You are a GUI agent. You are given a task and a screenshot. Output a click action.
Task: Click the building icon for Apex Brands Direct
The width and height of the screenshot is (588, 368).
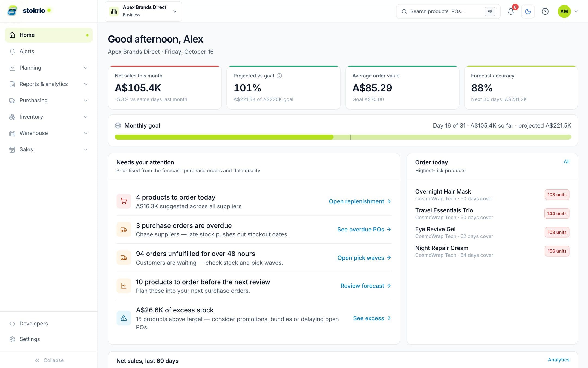114,11
